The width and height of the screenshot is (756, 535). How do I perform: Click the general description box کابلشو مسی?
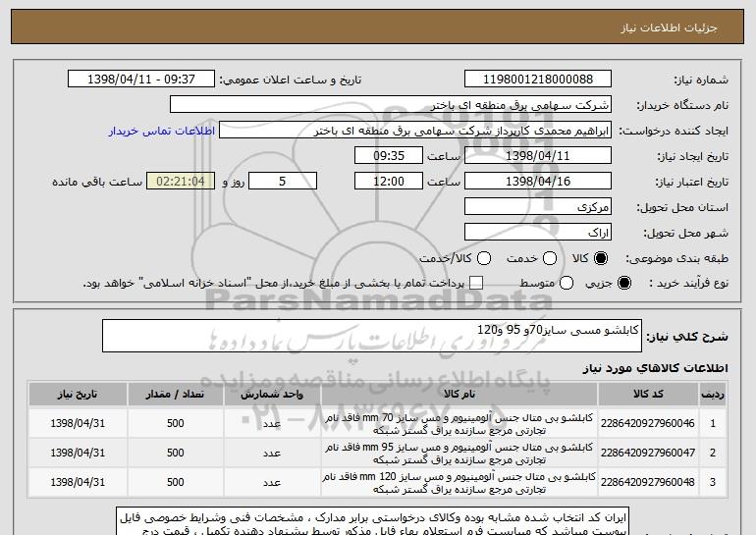[372, 336]
